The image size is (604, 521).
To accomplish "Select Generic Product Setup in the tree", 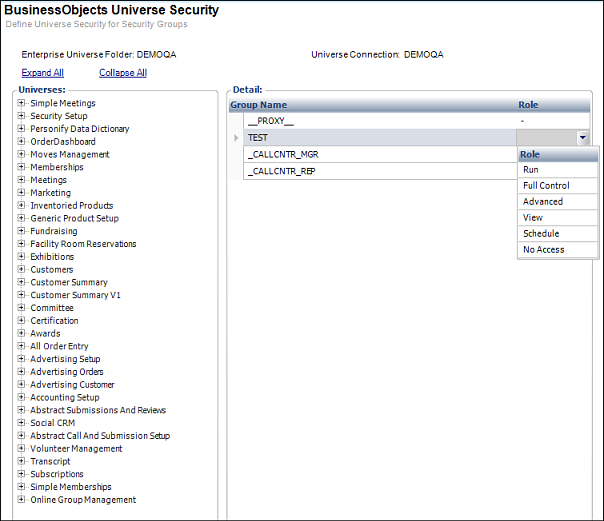I will (x=74, y=218).
